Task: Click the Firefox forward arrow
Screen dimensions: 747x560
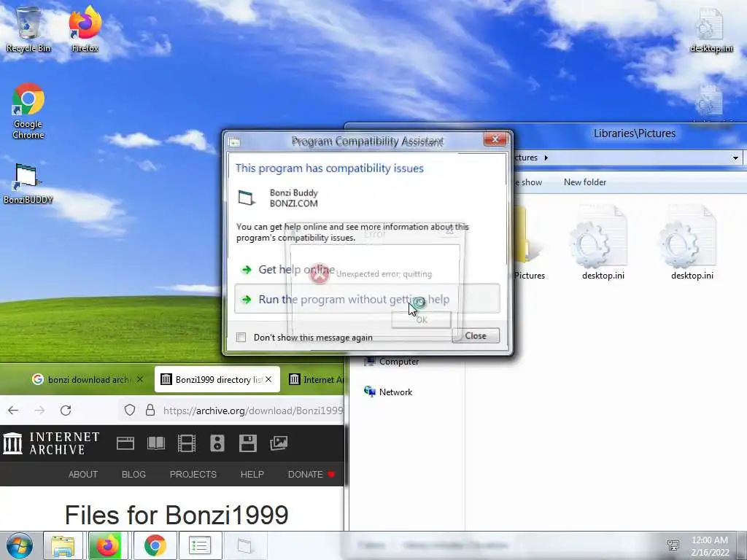Action: pos(39,410)
